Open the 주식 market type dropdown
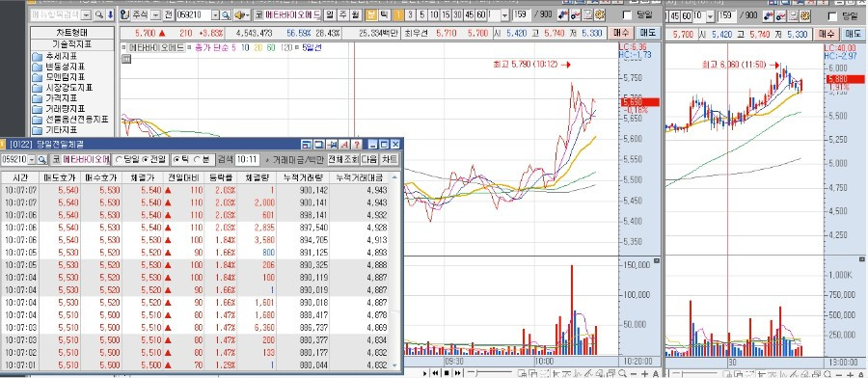The height and width of the screenshot is (378, 868). pyautogui.click(x=156, y=14)
